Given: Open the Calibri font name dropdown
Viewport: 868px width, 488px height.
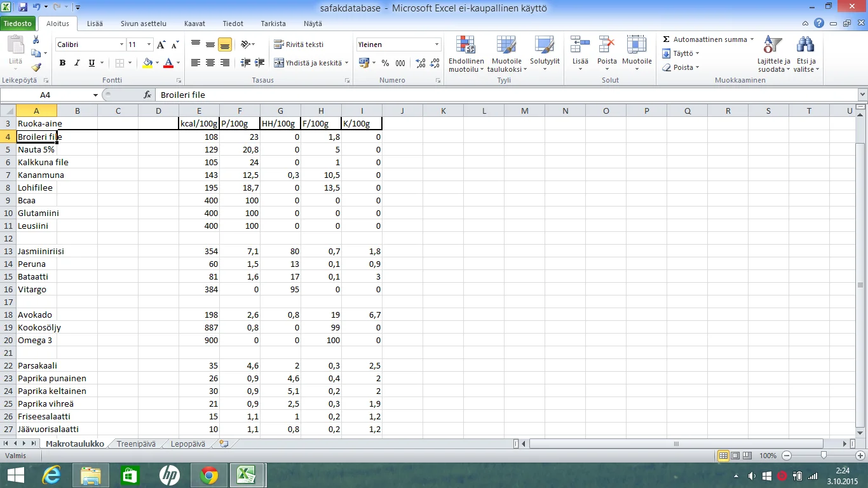Looking at the screenshot, I should pos(121,44).
